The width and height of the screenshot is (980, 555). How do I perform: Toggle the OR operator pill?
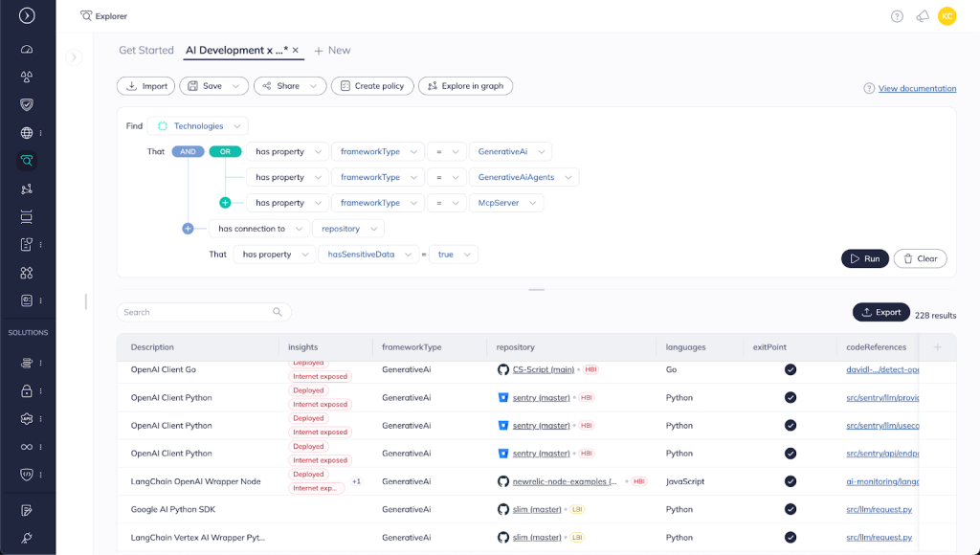tap(225, 151)
